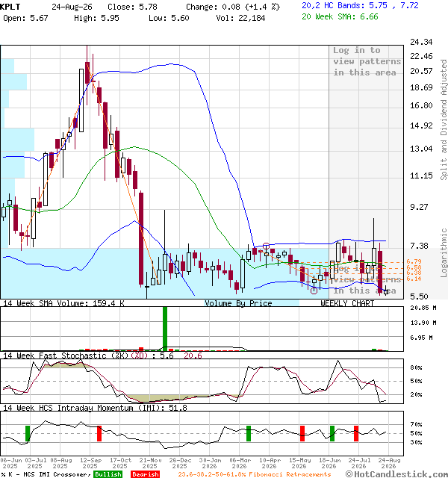
Task: Click the 24.34 price axis label
Action: point(421,42)
